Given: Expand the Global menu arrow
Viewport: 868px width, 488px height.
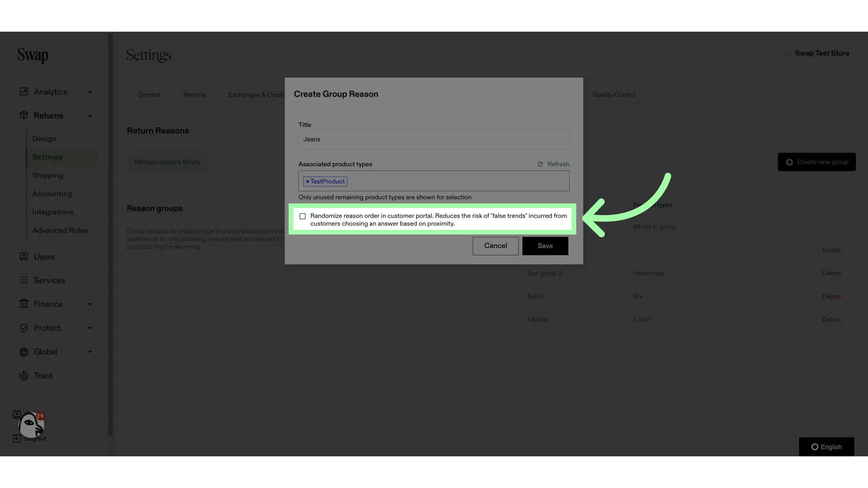Looking at the screenshot, I should pos(90,352).
